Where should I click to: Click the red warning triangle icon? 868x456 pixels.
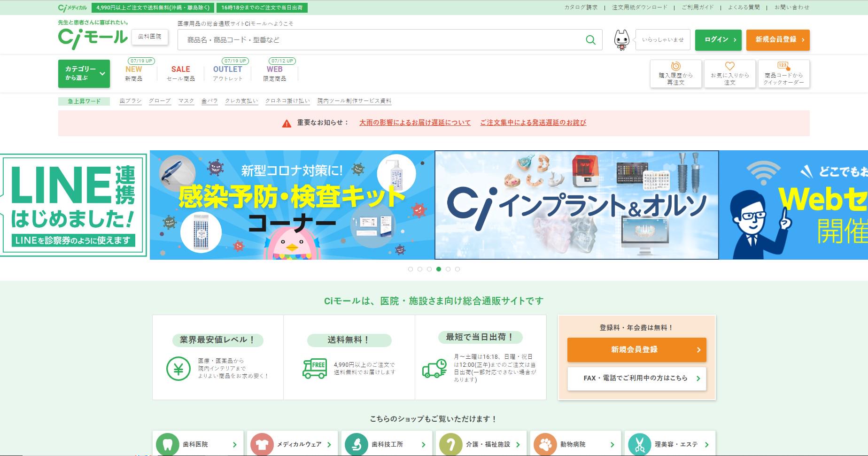(287, 123)
